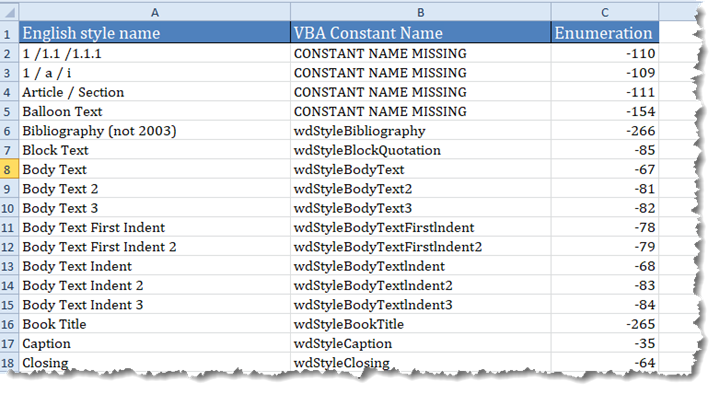Viewport: 720px width, 394px height.
Task: Select row 1 header
Action: 9,33
